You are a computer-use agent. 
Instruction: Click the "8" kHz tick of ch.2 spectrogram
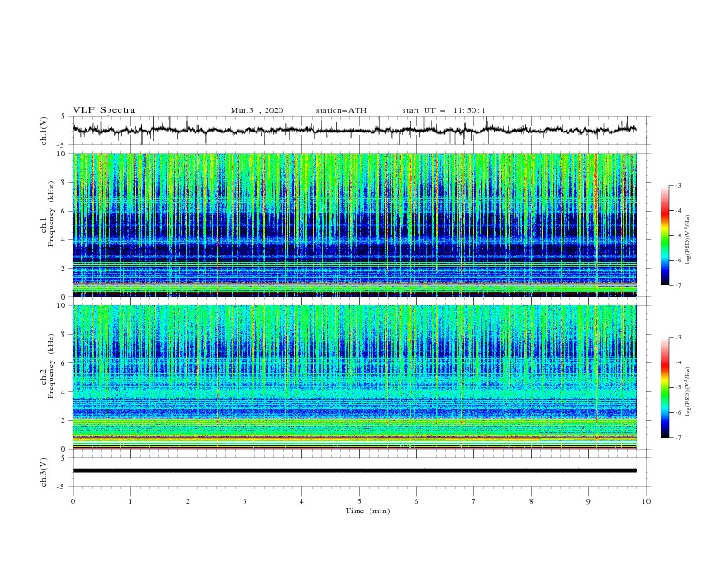click(x=65, y=335)
